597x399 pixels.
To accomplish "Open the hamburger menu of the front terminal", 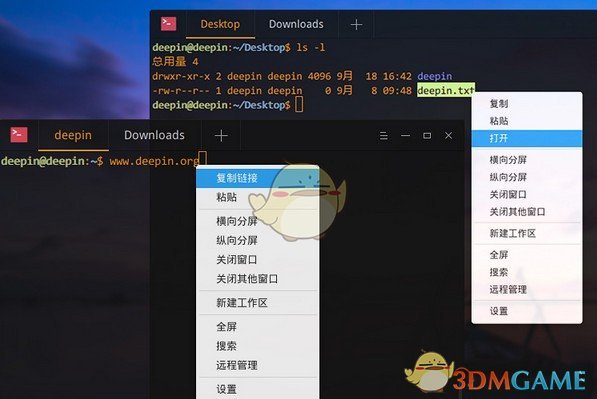I will point(384,136).
